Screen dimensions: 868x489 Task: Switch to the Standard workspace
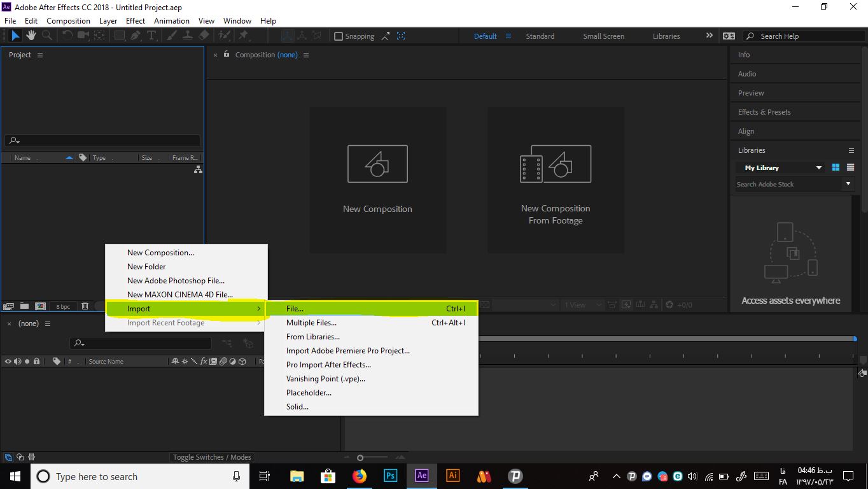click(x=540, y=36)
